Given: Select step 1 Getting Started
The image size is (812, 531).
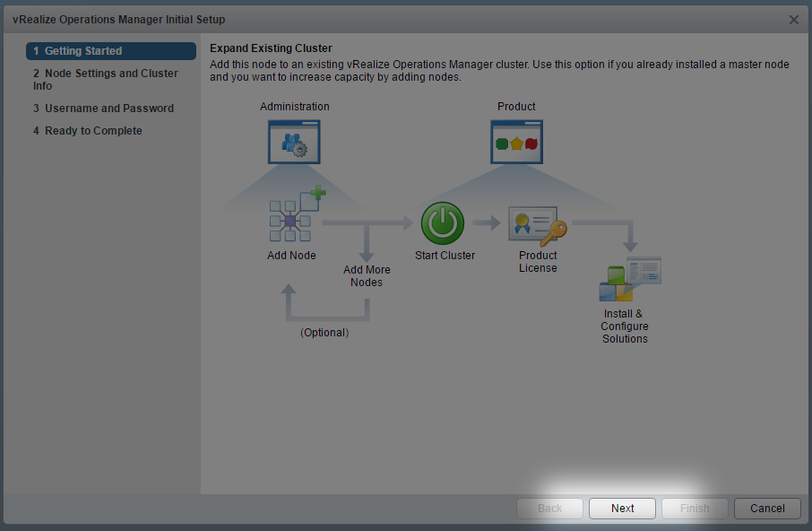Looking at the screenshot, I should coord(111,51).
